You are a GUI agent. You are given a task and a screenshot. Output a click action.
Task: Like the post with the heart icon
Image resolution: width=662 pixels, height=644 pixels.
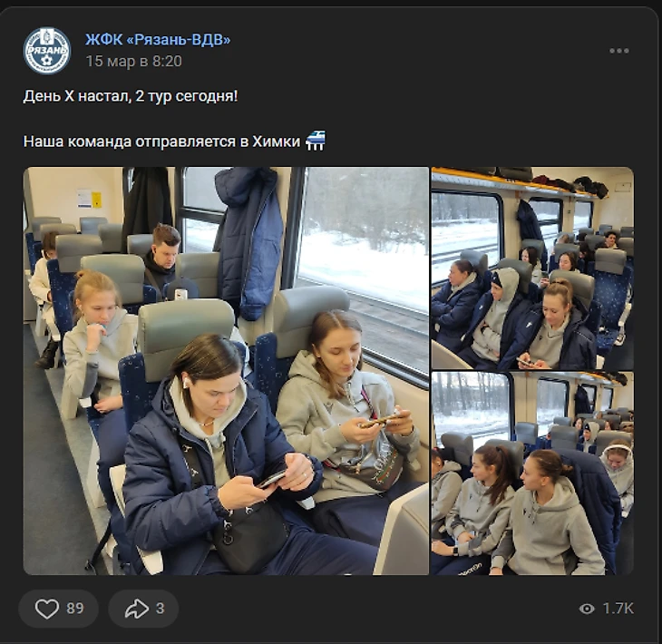(x=46, y=609)
